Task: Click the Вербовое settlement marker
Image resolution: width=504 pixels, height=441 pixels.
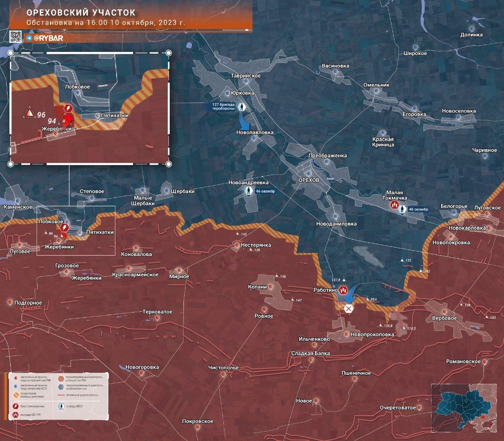Action: coord(444,311)
